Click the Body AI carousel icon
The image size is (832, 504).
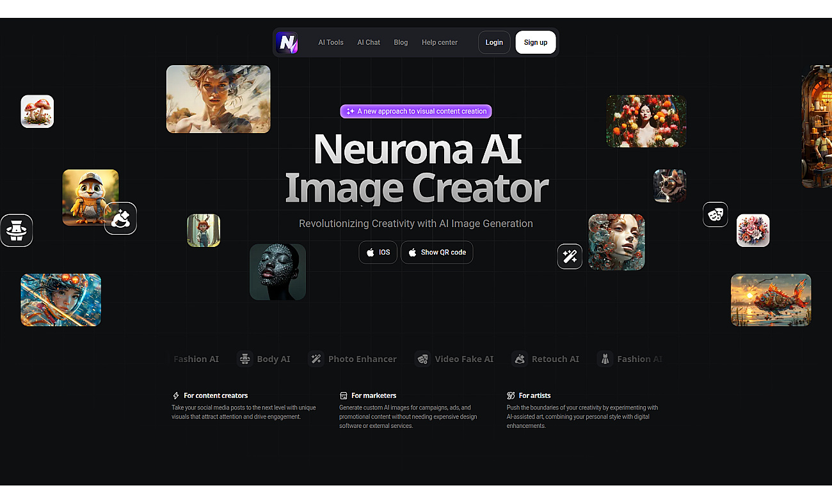pos(244,359)
